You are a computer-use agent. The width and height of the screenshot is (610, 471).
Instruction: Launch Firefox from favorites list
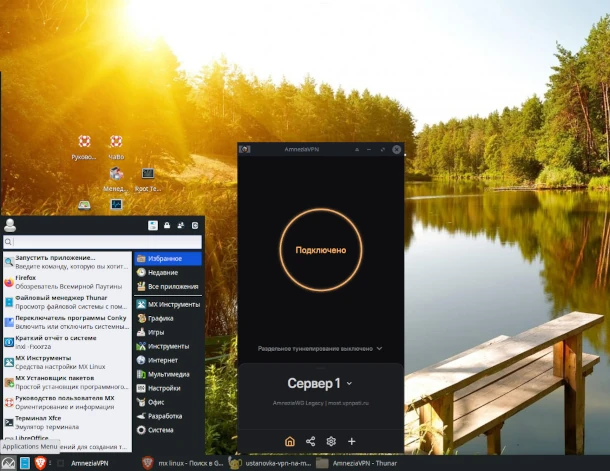click(67, 282)
